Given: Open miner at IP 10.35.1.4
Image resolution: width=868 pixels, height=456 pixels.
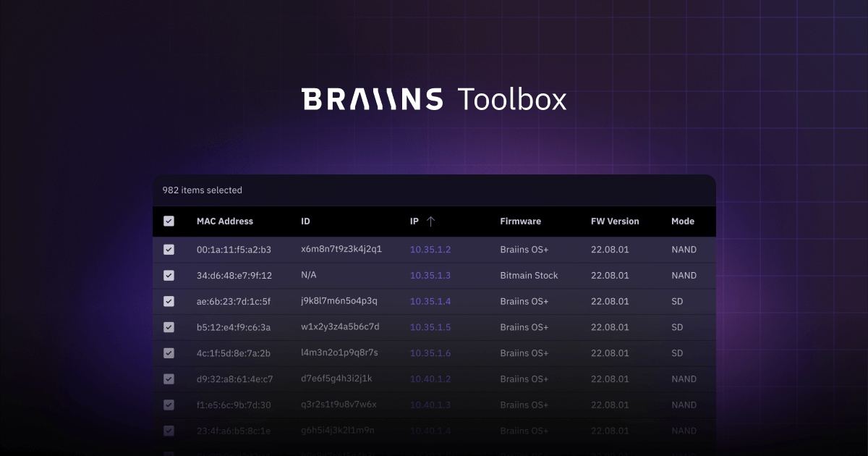Looking at the screenshot, I should point(430,301).
